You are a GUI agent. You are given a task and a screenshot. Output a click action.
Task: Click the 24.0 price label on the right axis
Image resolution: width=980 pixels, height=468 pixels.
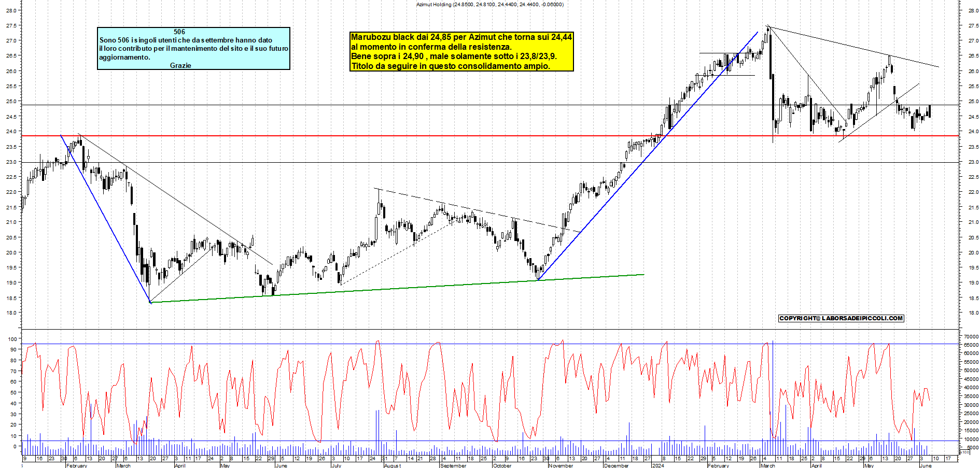click(x=973, y=132)
